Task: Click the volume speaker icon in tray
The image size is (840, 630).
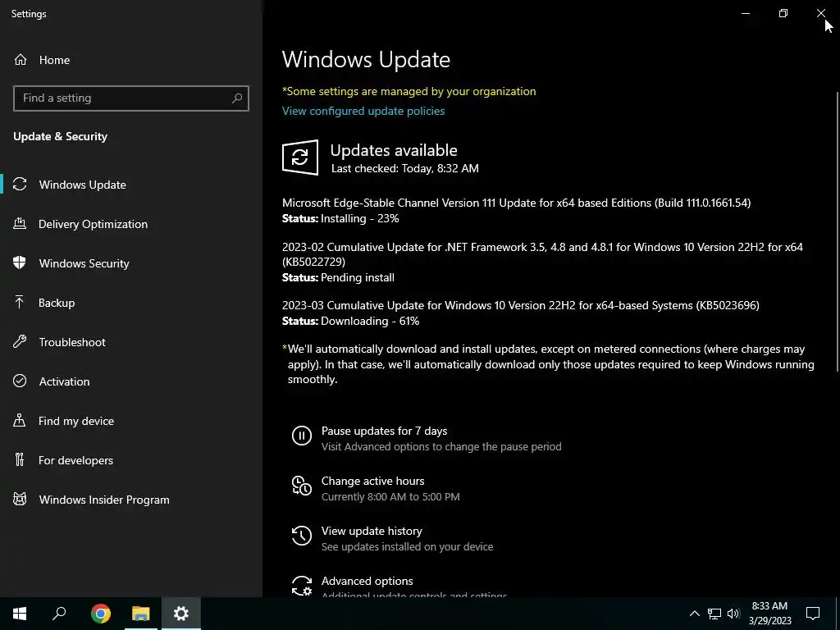Action: (x=733, y=614)
